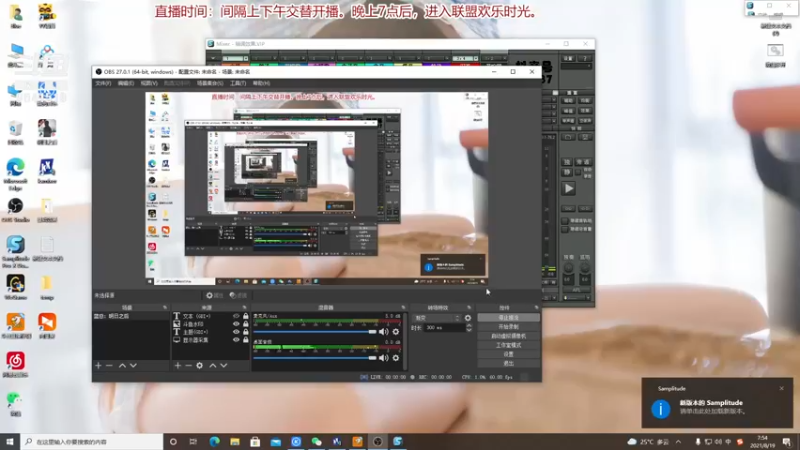Click 启动虚拟摄像机 button
800x450 pixels.
click(508, 336)
